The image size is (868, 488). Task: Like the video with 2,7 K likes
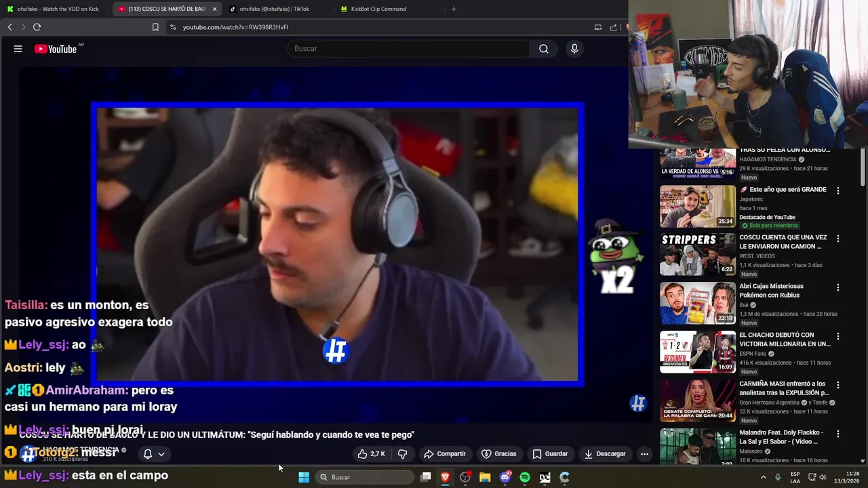coord(372,454)
